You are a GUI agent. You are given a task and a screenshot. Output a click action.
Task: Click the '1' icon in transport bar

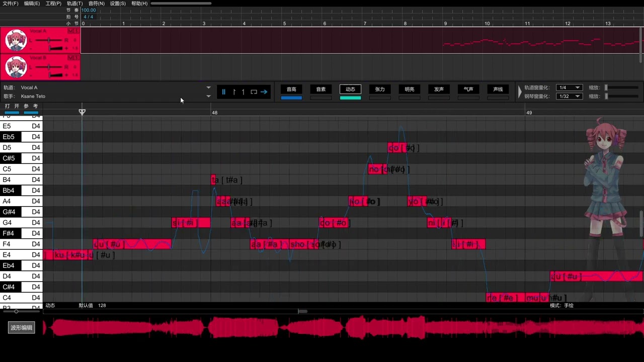243,92
